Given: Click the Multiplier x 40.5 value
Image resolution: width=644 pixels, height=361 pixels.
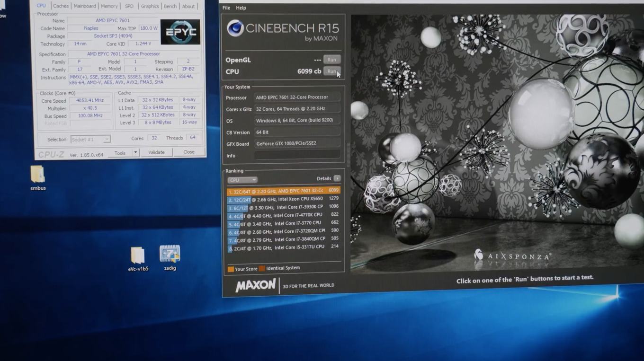Looking at the screenshot, I should point(89,108).
